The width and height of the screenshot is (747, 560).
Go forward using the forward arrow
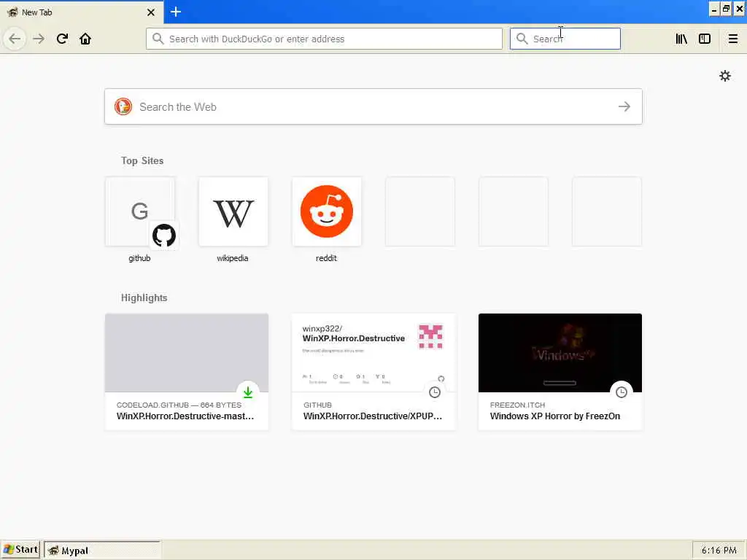coord(39,39)
